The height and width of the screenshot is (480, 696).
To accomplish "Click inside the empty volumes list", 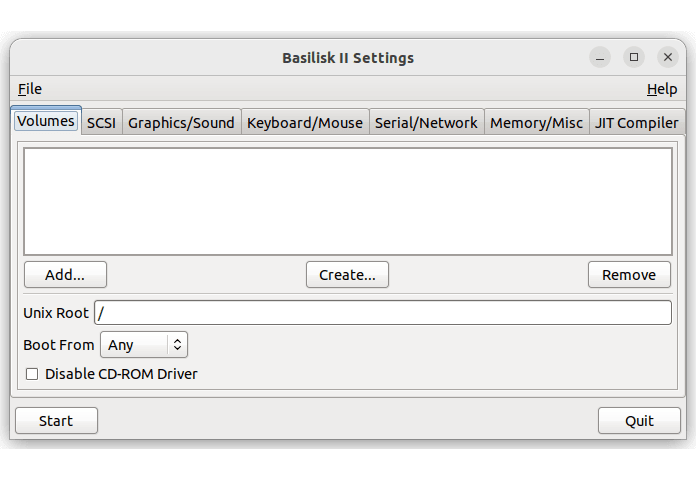I will pos(348,202).
